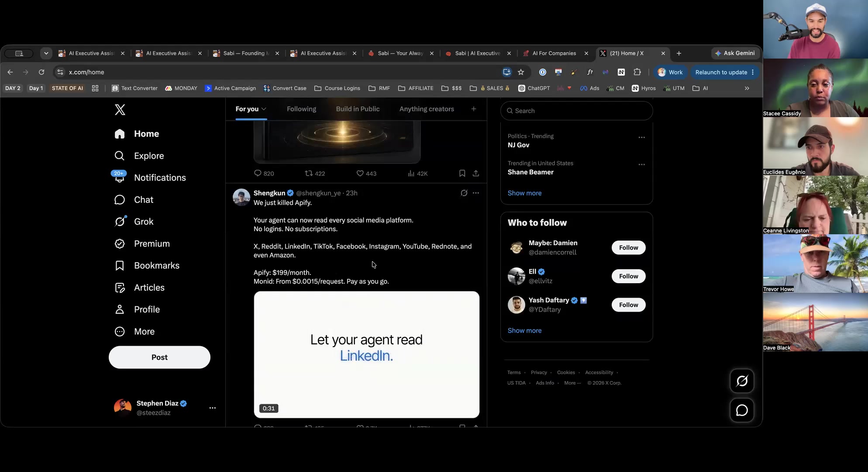This screenshot has width=868, height=472.
Task: Open the tab groups grid icon in bookmarks bar
Action: 95,88
